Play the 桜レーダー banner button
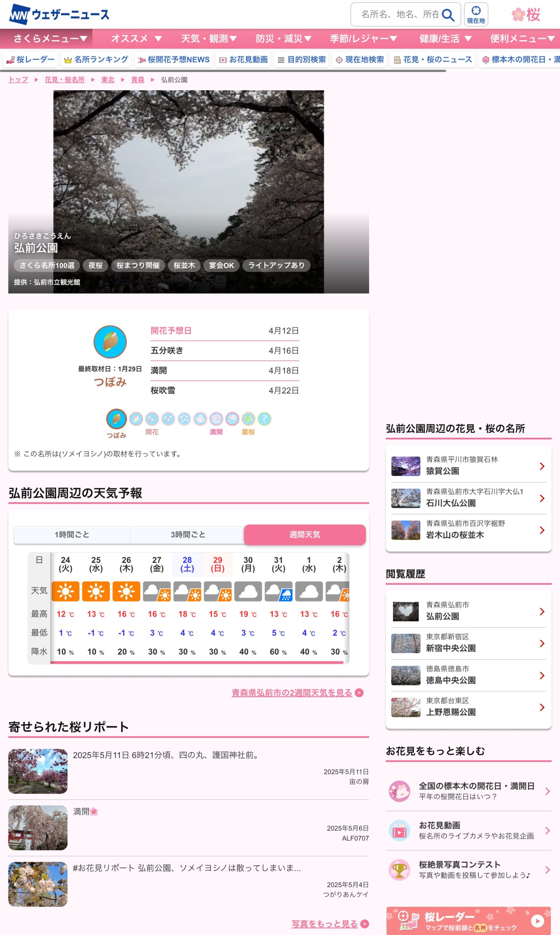Image resolution: width=560 pixels, height=935 pixels. 537,921
